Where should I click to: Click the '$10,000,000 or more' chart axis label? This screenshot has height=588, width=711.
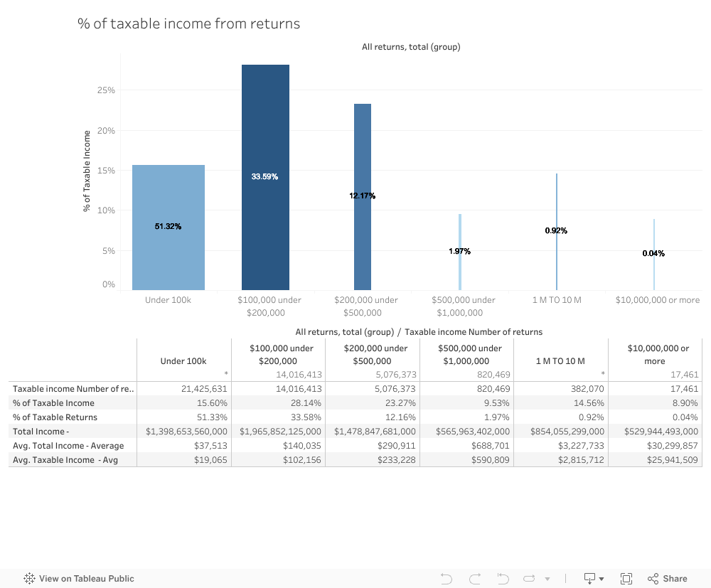(658, 299)
